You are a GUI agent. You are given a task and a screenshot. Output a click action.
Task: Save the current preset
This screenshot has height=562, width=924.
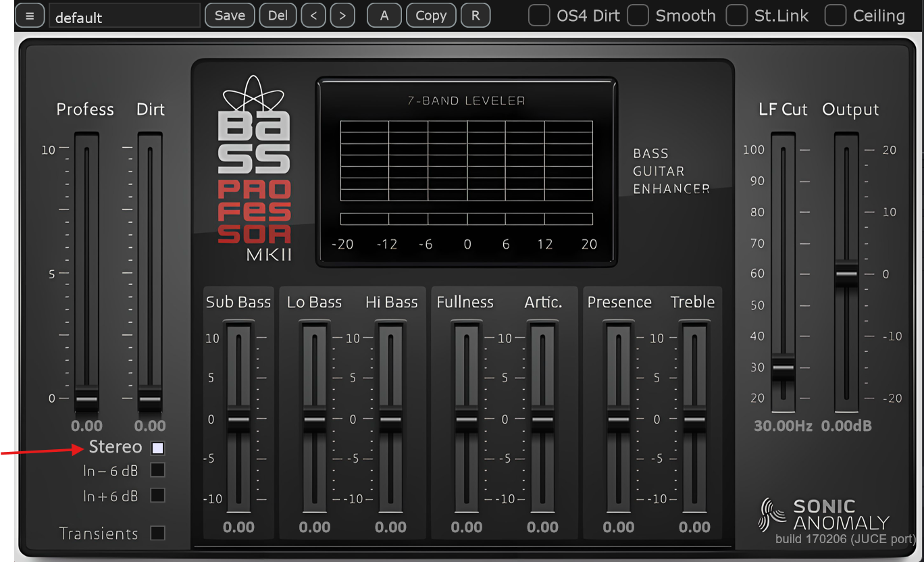tap(230, 16)
